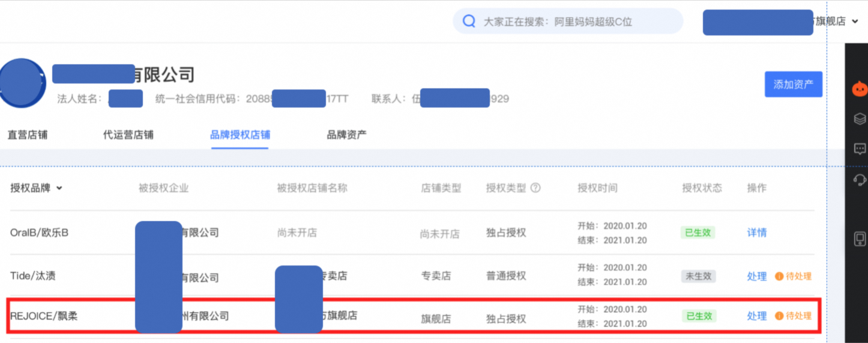
Task: Click the round company avatar image
Action: pos(23,83)
